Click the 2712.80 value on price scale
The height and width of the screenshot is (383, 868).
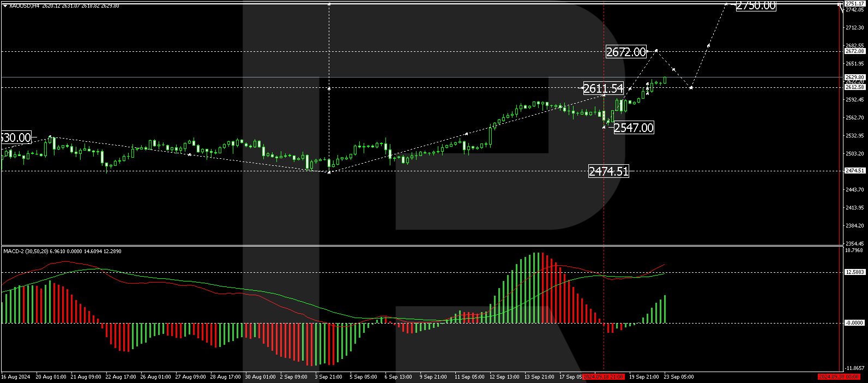coord(854,27)
